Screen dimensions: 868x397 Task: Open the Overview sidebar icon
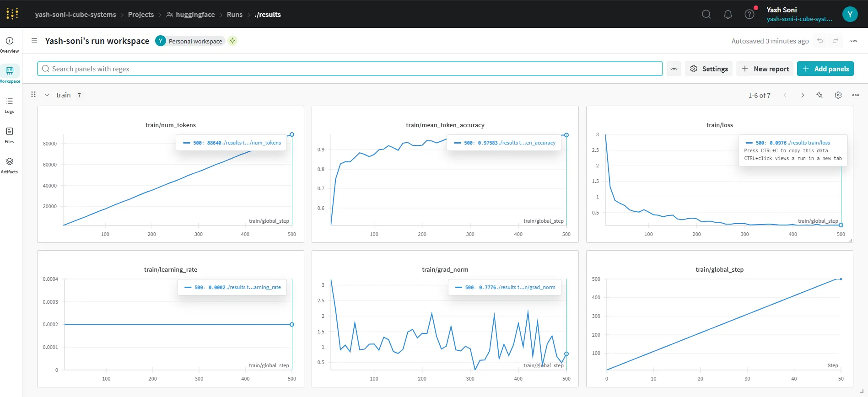(9, 44)
